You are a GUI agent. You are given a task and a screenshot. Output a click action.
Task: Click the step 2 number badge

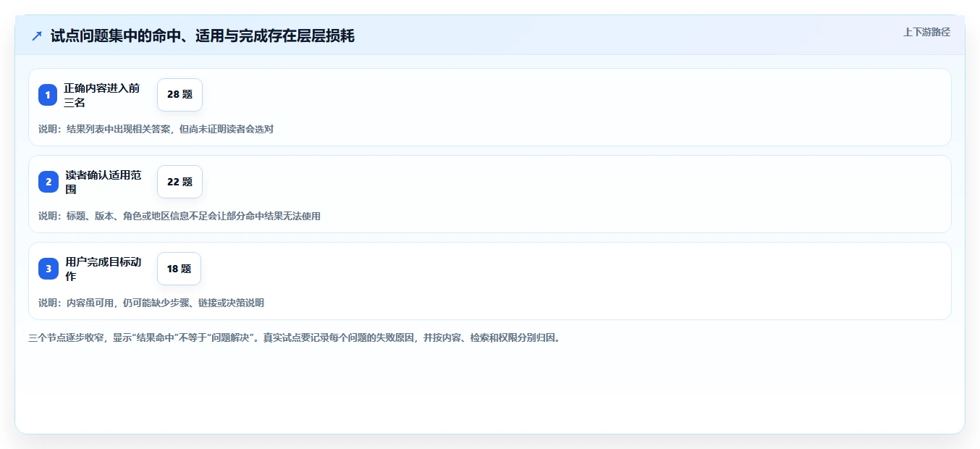[48, 182]
